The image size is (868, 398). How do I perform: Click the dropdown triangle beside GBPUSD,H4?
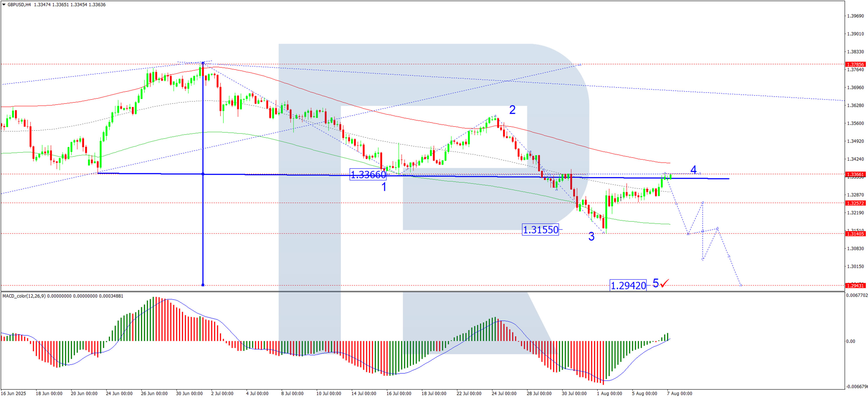4,5
